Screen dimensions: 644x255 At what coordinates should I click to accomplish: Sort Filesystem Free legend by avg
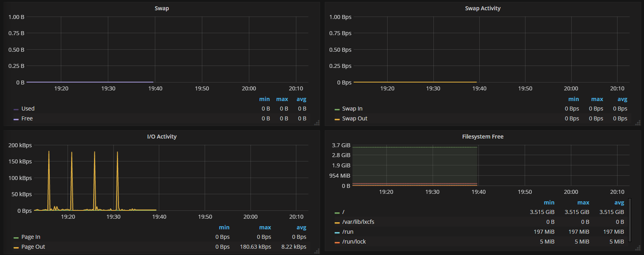[619, 202]
